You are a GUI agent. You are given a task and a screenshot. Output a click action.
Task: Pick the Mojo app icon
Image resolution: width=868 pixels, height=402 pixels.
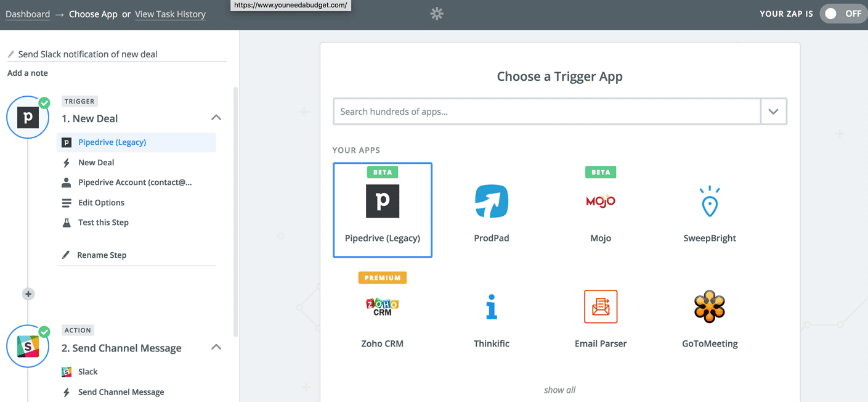(x=601, y=201)
